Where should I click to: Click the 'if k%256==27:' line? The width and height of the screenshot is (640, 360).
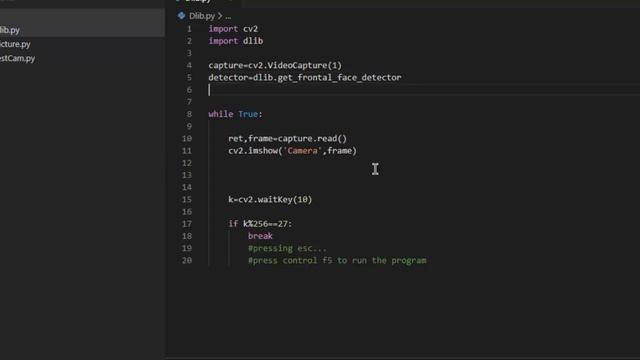(x=260, y=224)
